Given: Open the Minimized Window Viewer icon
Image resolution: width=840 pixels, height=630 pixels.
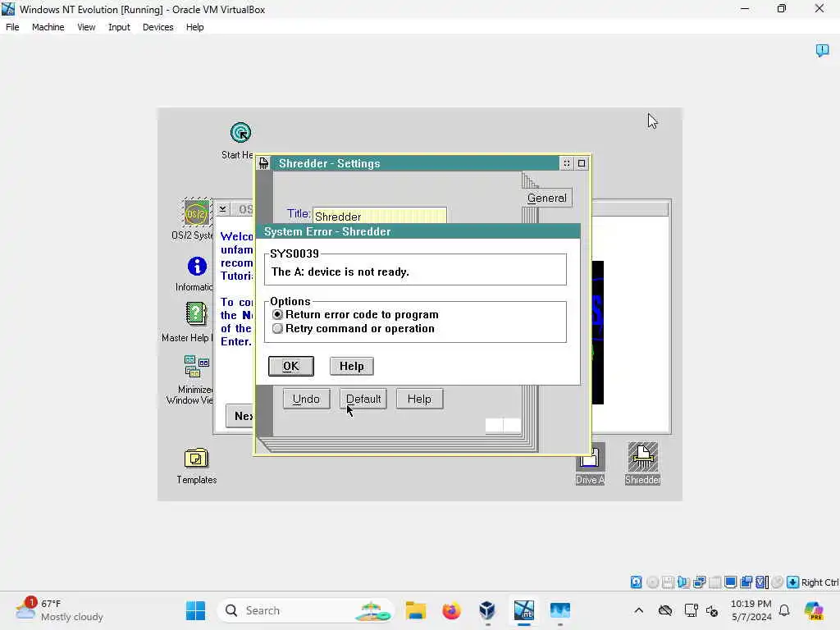Looking at the screenshot, I should (x=197, y=367).
